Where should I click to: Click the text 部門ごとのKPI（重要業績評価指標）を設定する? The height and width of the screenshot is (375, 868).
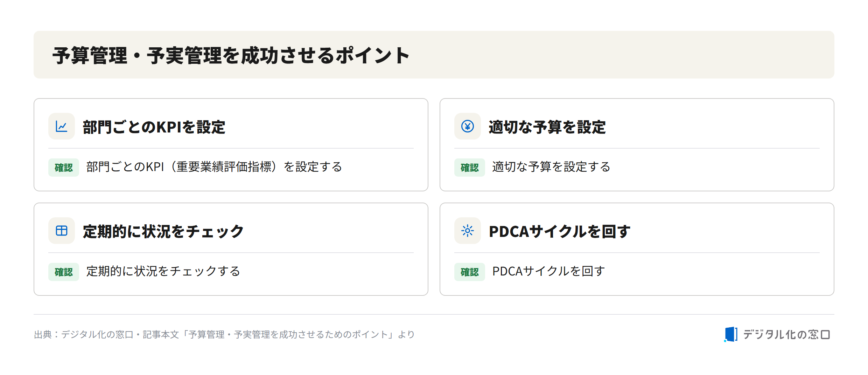214,167
